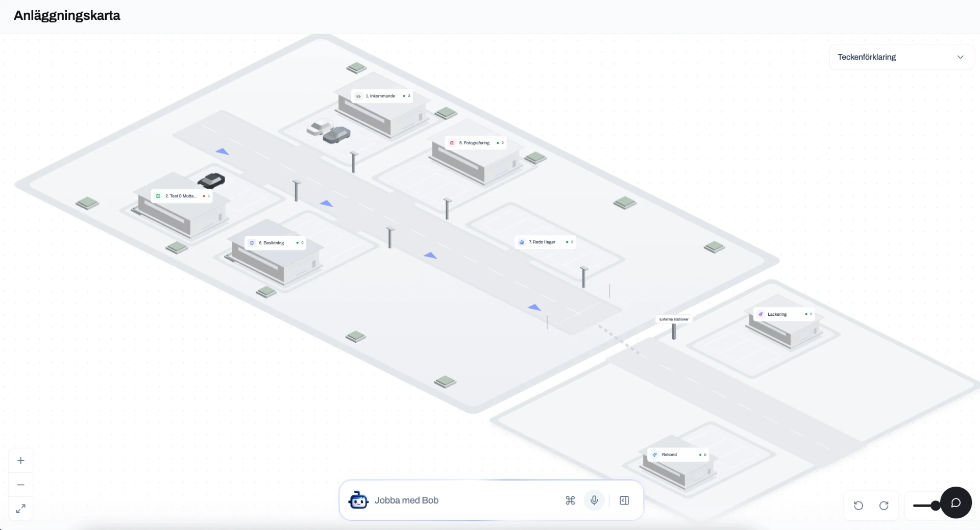Click the Anläggningskarta page title
This screenshot has height=530, width=980.
coord(67,16)
